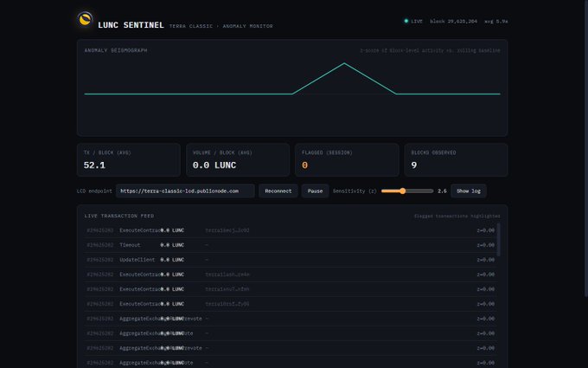Click the Reconnect button
The width and height of the screenshot is (588, 368).
click(x=278, y=190)
